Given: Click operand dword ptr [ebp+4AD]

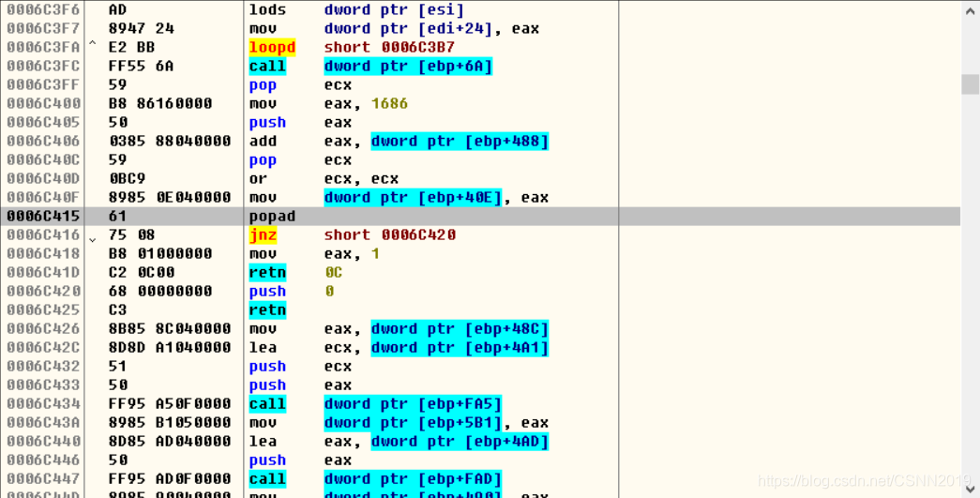Looking at the screenshot, I should (460, 441).
